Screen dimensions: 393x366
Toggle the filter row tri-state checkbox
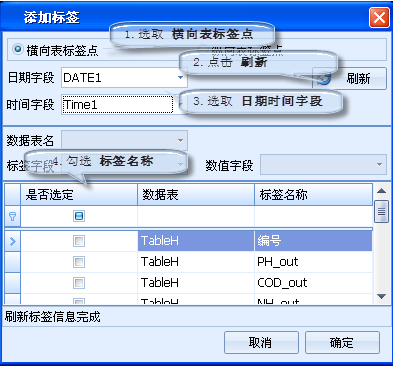[x=79, y=216]
